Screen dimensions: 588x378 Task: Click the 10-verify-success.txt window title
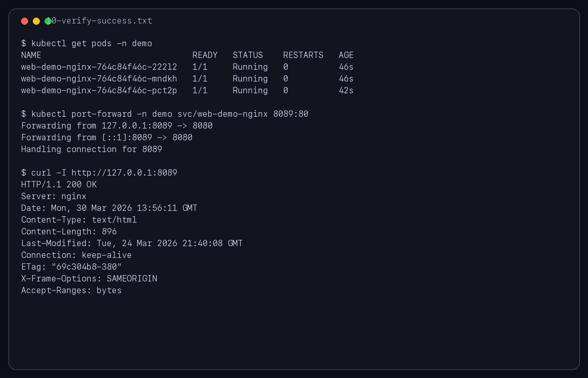(x=101, y=21)
